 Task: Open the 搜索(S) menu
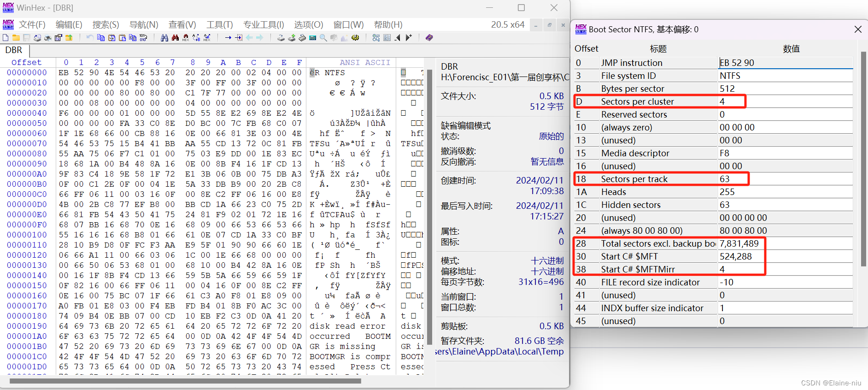[x=106, y=24]
